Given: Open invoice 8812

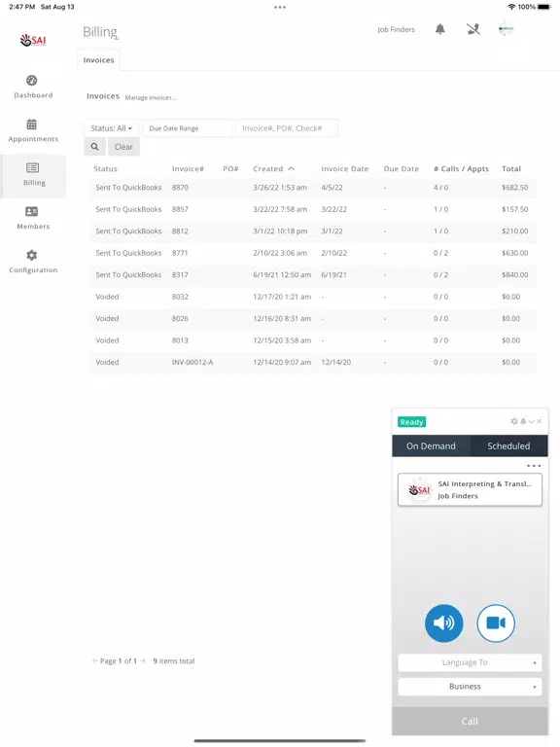Looking at the screenshot, I should click(313, 231).
